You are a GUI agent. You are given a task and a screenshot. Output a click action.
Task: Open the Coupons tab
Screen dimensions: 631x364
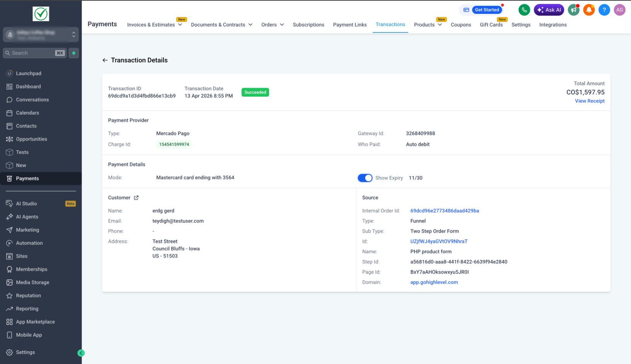pos(461,25)
